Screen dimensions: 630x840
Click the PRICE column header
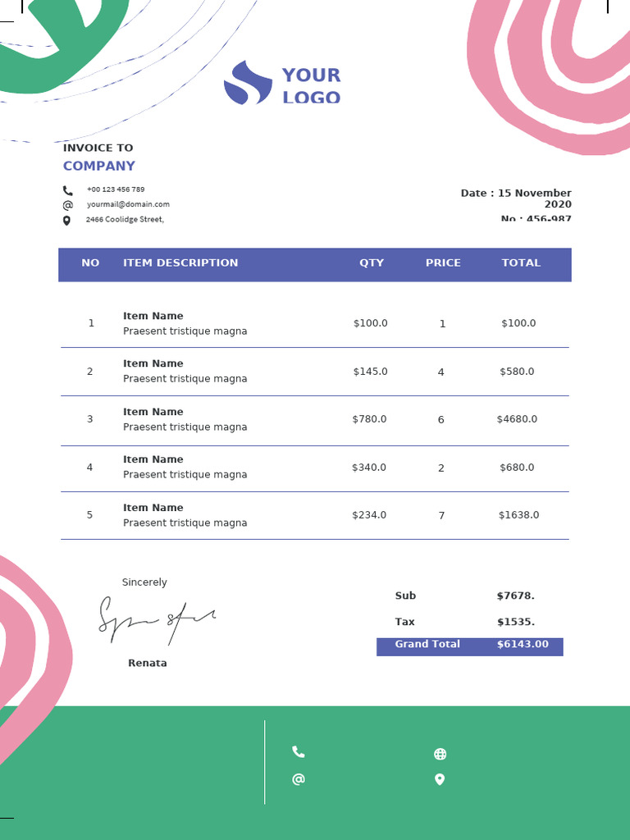pos(443,263)
